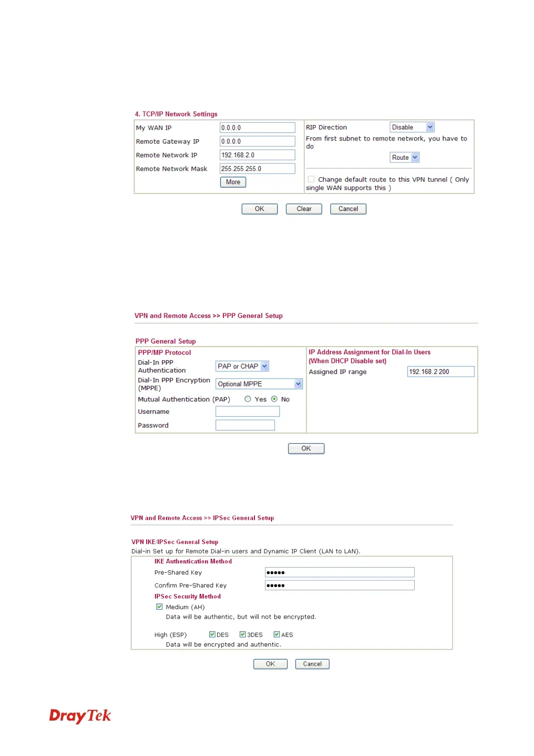Viewport: 534px width, 756px height.
Task: Cancel the TCP/IP Network Settings
Action: click(x=348, y=209)
